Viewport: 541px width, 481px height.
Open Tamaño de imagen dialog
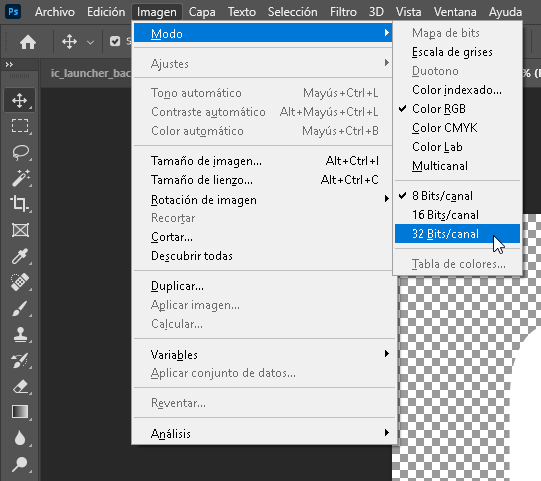pyautogui.click(x=263, y=161)
